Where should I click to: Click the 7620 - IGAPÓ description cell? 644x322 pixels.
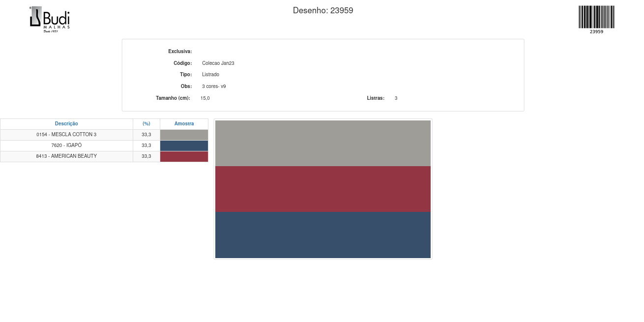[66, 146]
